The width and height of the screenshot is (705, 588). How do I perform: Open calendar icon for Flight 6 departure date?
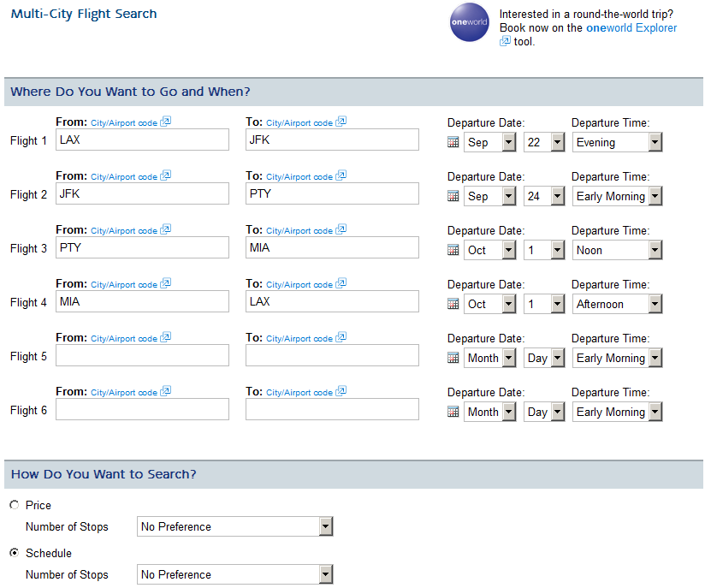[453, 413]
